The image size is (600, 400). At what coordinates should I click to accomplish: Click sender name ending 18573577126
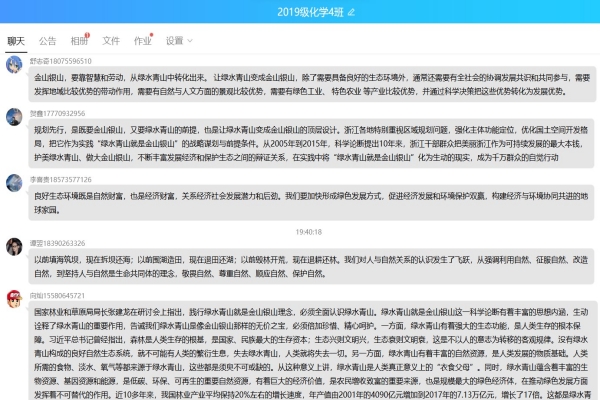[62, 179]
